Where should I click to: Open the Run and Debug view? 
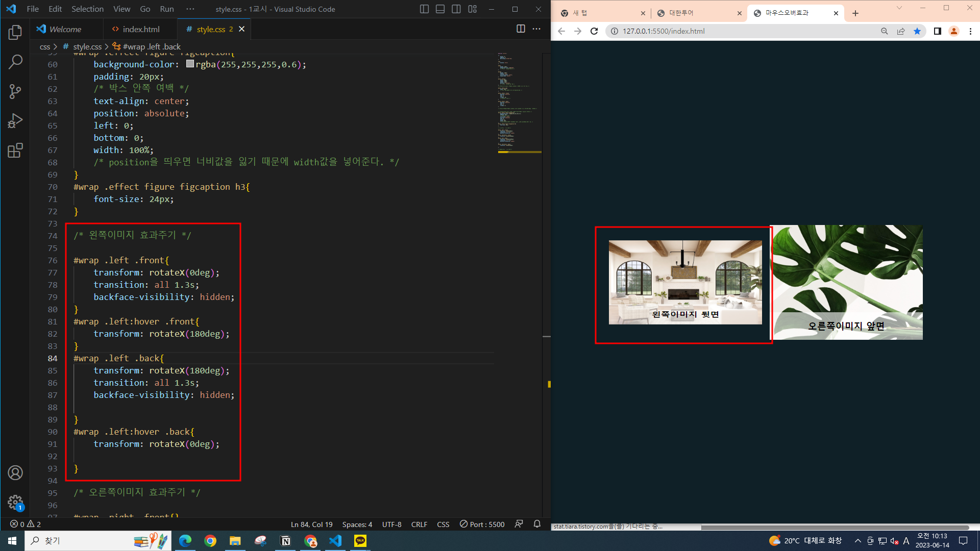pyautogui.click(x=15, y=121)
